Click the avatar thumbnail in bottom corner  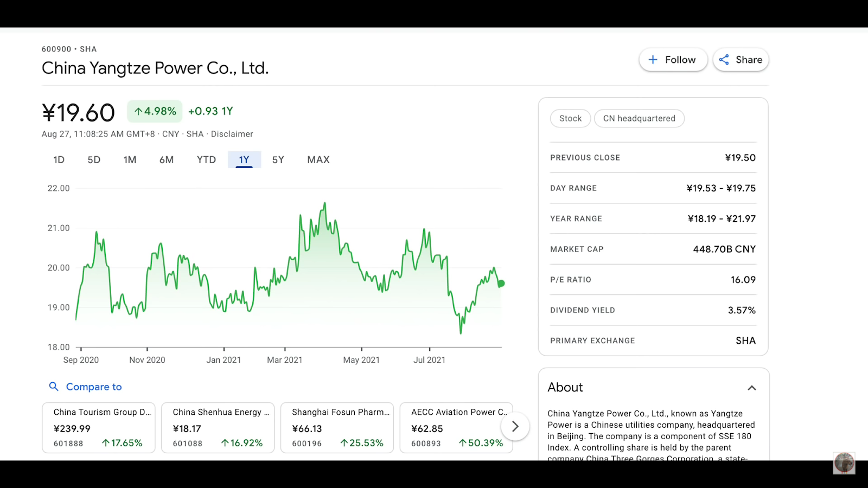coord(844,463)
